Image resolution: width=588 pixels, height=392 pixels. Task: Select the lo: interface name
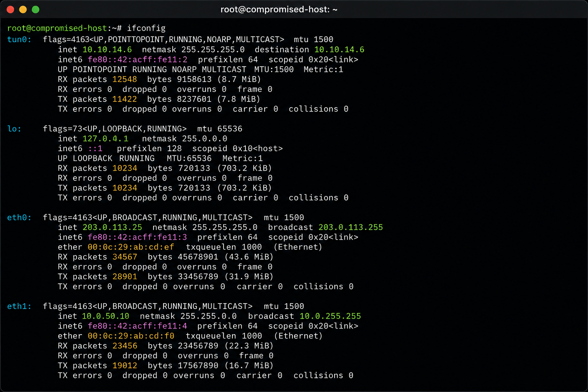[15, 129]
